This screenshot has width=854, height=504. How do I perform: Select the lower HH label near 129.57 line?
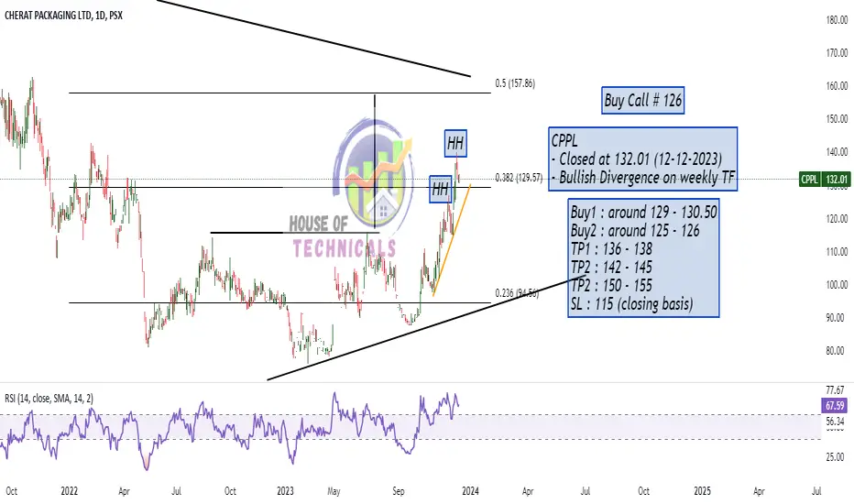coord(440,190)
